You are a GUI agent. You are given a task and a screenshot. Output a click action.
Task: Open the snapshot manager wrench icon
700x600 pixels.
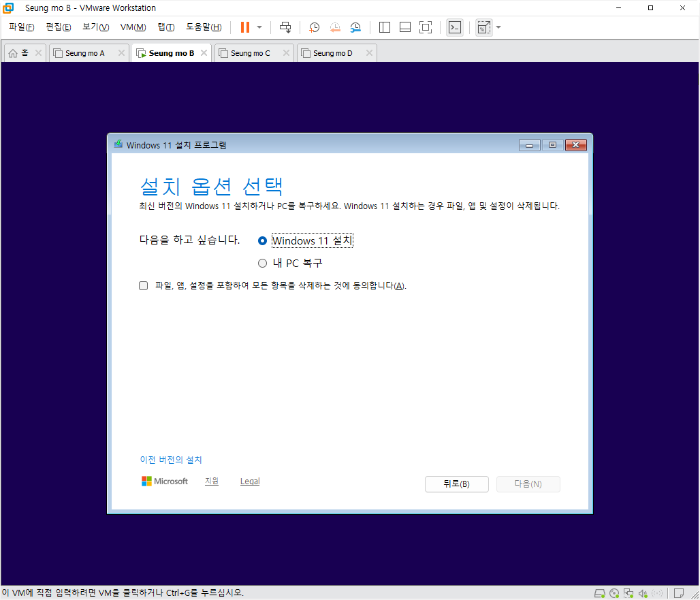point(355,27)
